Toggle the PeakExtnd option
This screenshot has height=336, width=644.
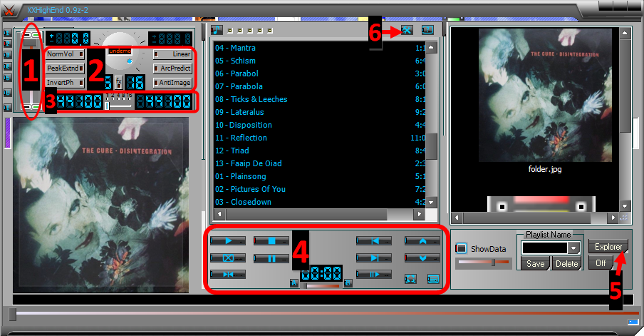[x=65, y=68]
